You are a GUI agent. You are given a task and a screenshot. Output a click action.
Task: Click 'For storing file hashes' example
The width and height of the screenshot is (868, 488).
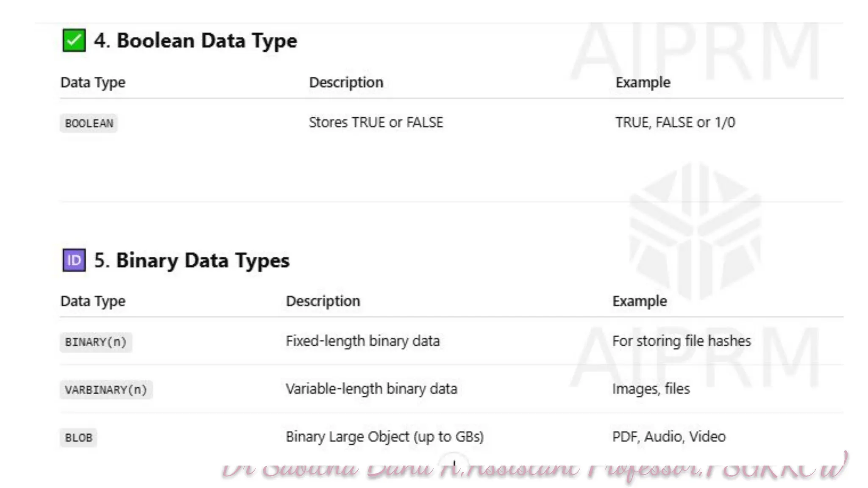click(681, 341)
